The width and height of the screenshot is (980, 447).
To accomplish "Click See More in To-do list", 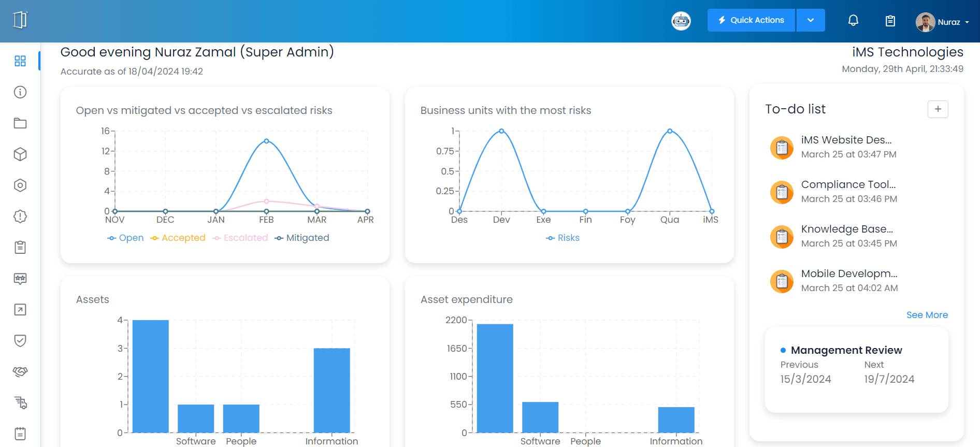I will (927, 315).
